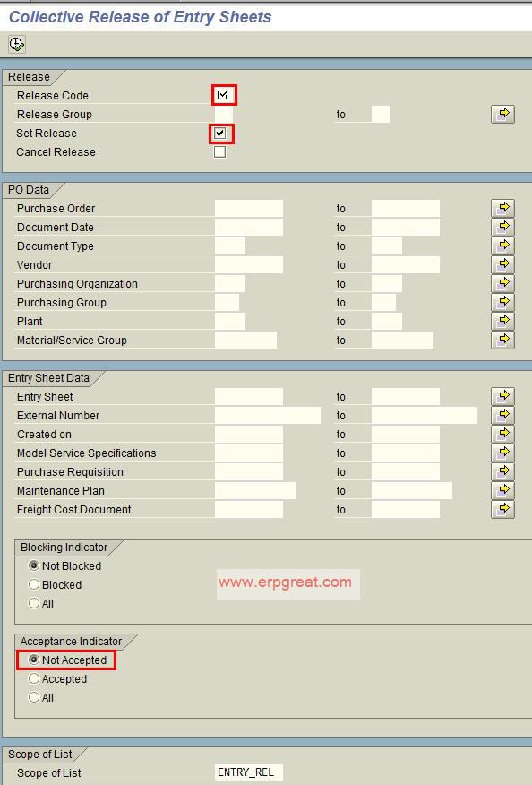Open multiple selection for Entry Sheet
Screen dimensions: 532x785
click(502, 396)
